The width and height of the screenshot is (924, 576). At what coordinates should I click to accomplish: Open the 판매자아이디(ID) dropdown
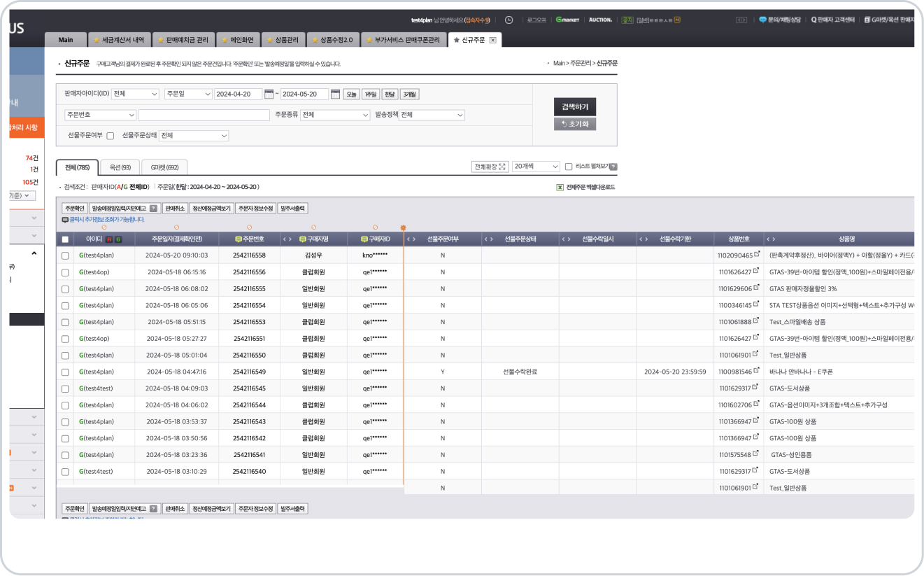click(135, 94)
